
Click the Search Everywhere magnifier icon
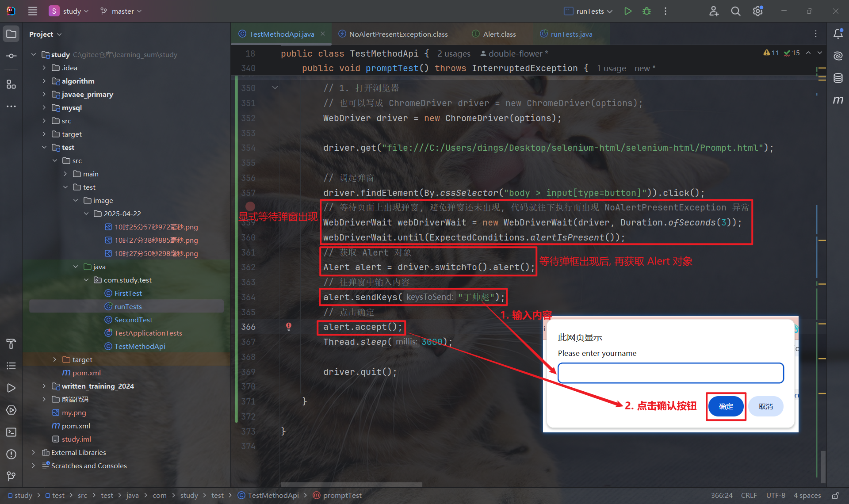pos(736,11)
